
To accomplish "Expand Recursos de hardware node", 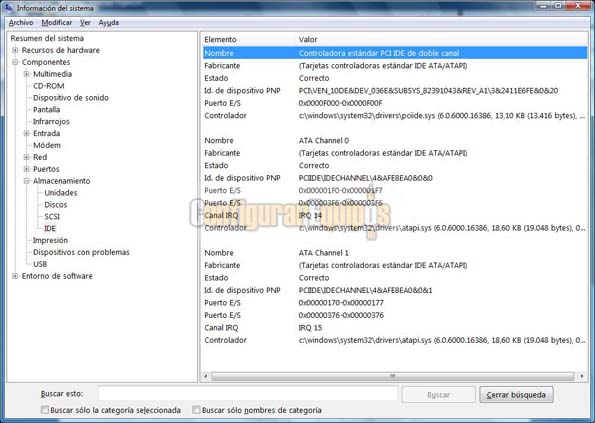I will (x=15, y=50).
